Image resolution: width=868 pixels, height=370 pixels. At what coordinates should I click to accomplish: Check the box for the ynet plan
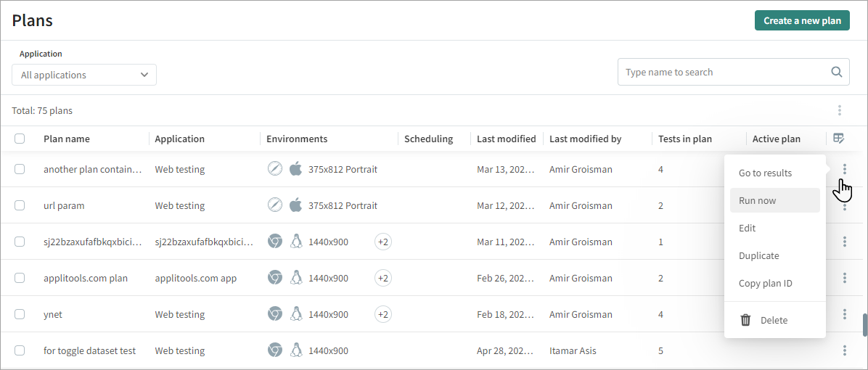point(20,314)
